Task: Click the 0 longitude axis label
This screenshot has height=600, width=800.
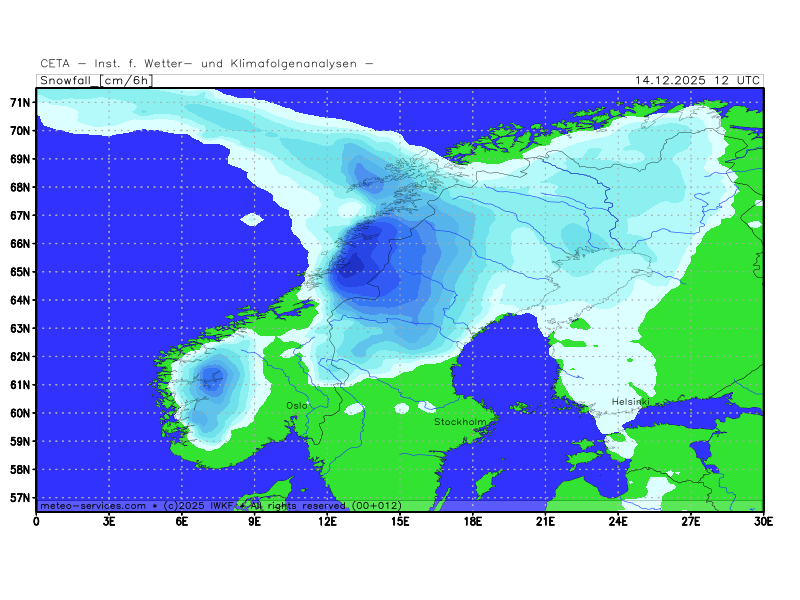Action: 37,520
